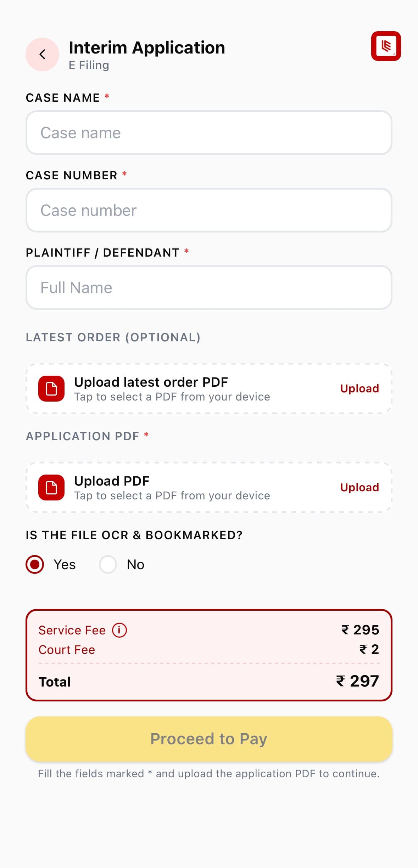Screen dimensions: 418x868
Task: Tap the 'Upload PDF' title text
Action: (x=112, y=481)
